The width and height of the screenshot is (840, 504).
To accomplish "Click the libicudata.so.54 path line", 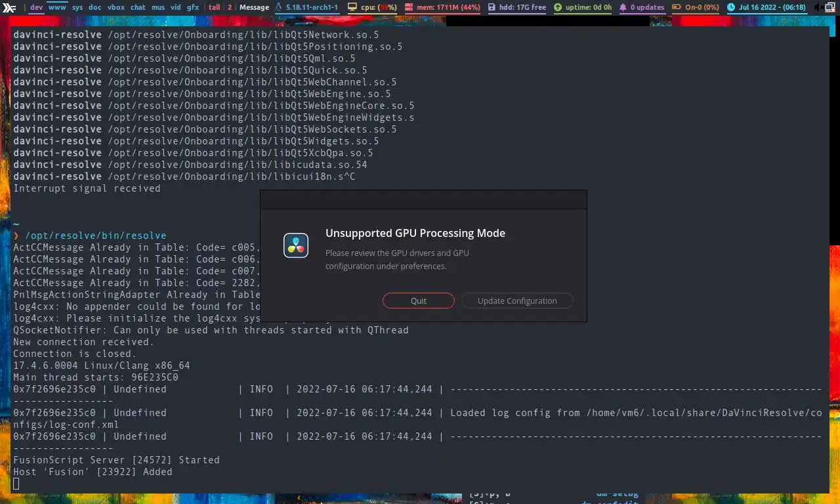I will (190, 165).
